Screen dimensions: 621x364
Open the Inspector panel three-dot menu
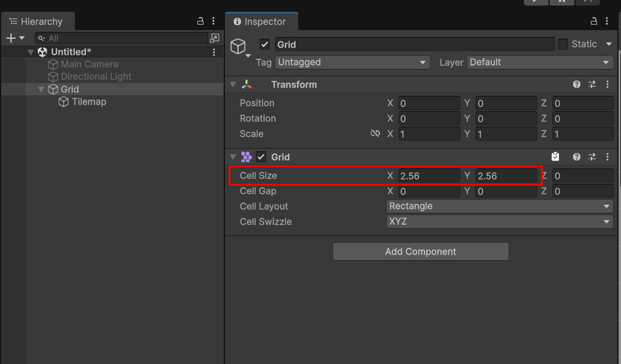(607, 21)
